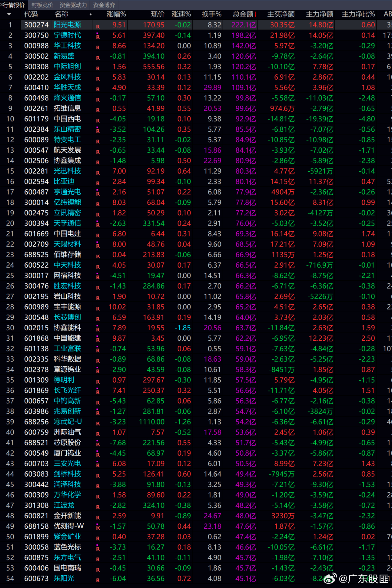Click the 总金额 header with sort arrow
This screenshot has width=392, height=588.
[x=245, y=14]
